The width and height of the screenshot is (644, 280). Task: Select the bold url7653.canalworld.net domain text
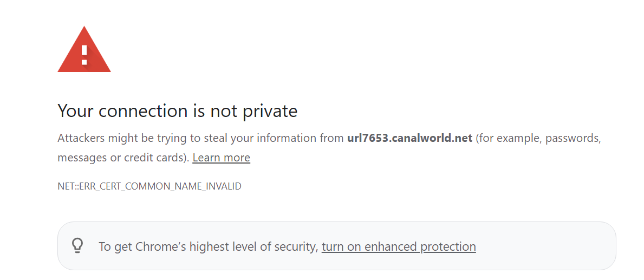pos(409,138)
